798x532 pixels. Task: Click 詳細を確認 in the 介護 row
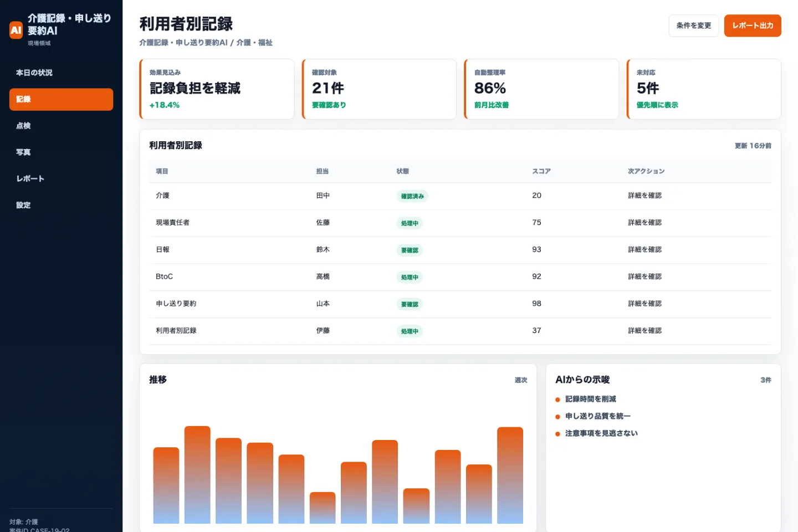pos(644,196)
